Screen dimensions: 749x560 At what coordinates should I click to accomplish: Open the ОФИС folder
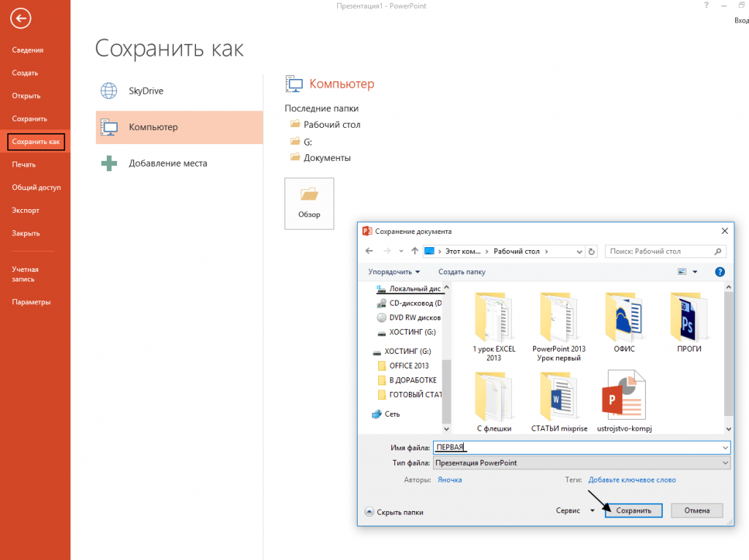coord(625,323)
